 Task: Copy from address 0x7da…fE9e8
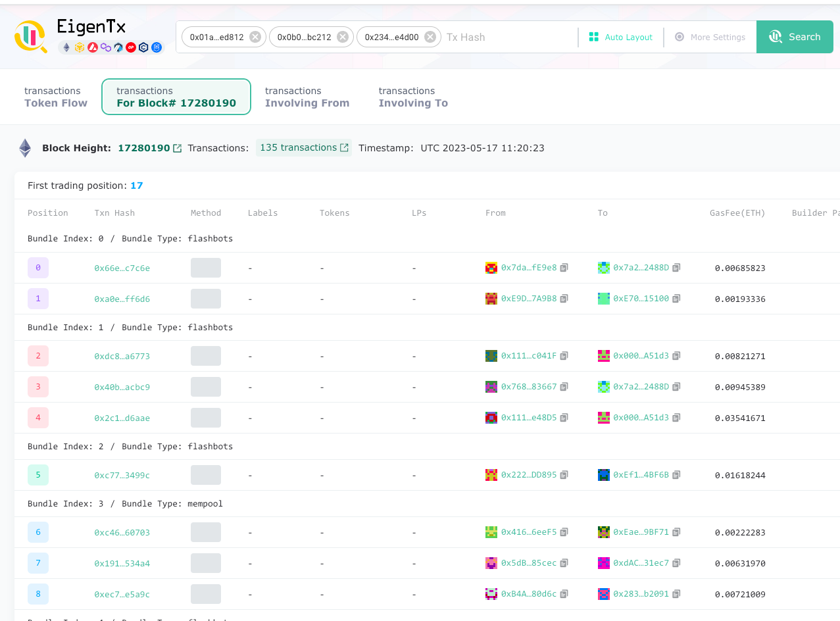click(564, 268)
